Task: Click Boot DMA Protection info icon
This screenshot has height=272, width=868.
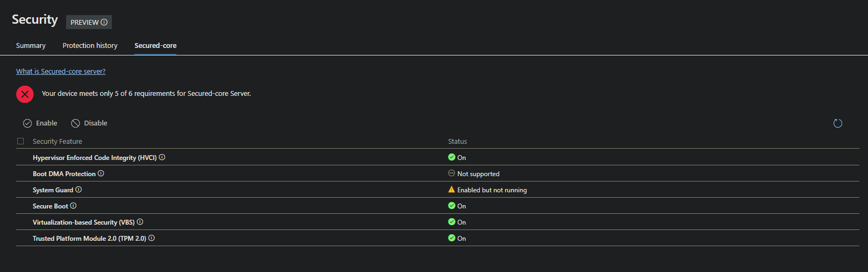Action: [x=101, y=173]
